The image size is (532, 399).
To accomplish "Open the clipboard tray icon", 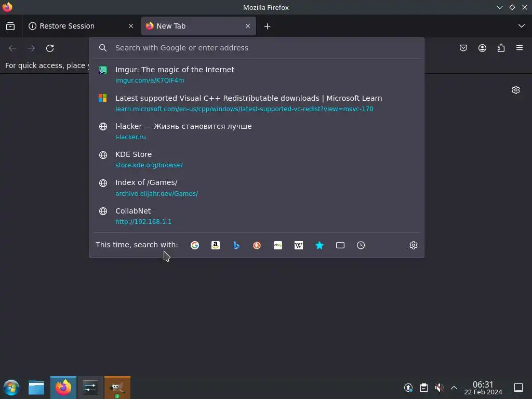I will [x=424, y=388].
